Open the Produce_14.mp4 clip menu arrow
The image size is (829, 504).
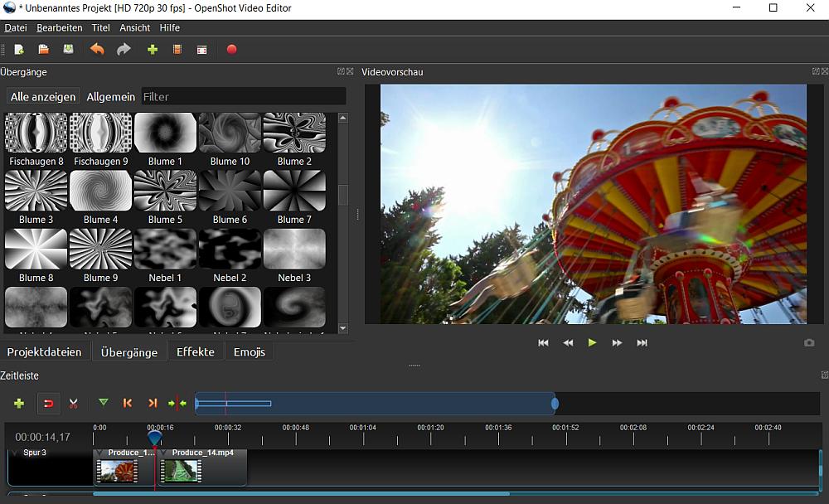click(x=164, y=453)
